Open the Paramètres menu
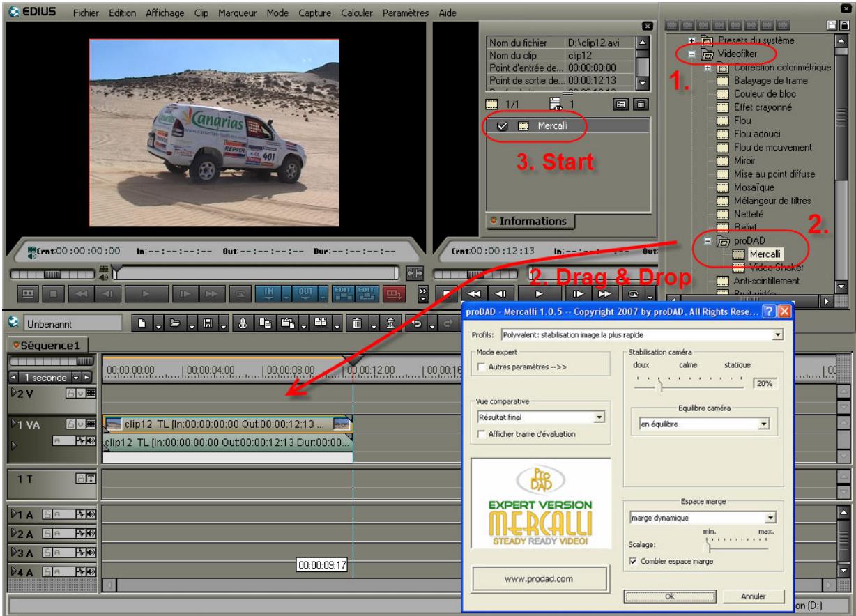The height and width of the screenshot is (616, 856). tap(406, 14)
